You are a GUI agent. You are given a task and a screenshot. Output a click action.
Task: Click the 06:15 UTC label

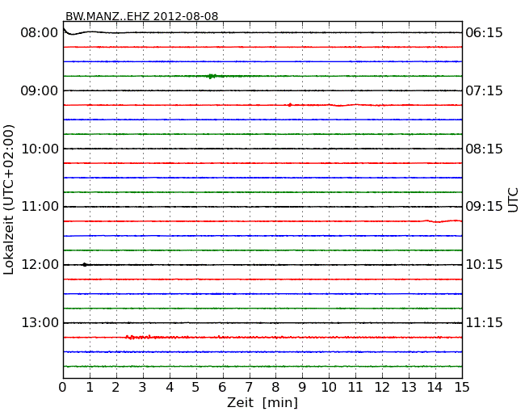point(484,33)
